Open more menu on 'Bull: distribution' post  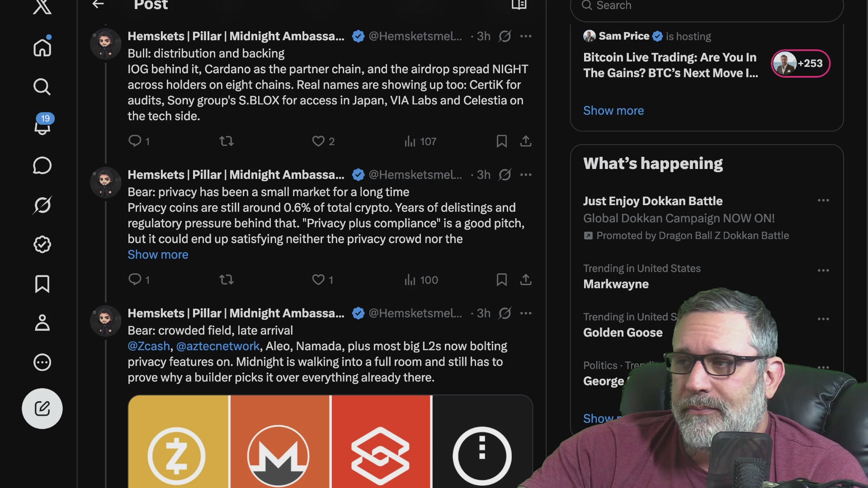526,36
